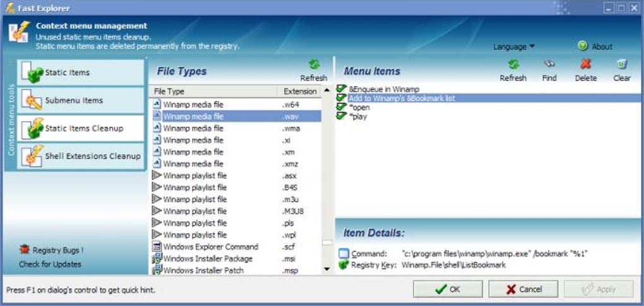
Task: Select the Winamp media file .xmz row
Action: (x=236, y=164)
